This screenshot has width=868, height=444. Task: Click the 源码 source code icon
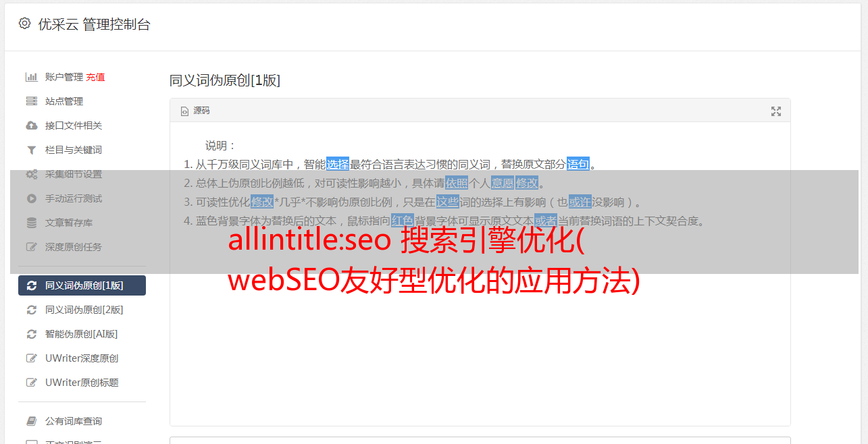(184, 111)
